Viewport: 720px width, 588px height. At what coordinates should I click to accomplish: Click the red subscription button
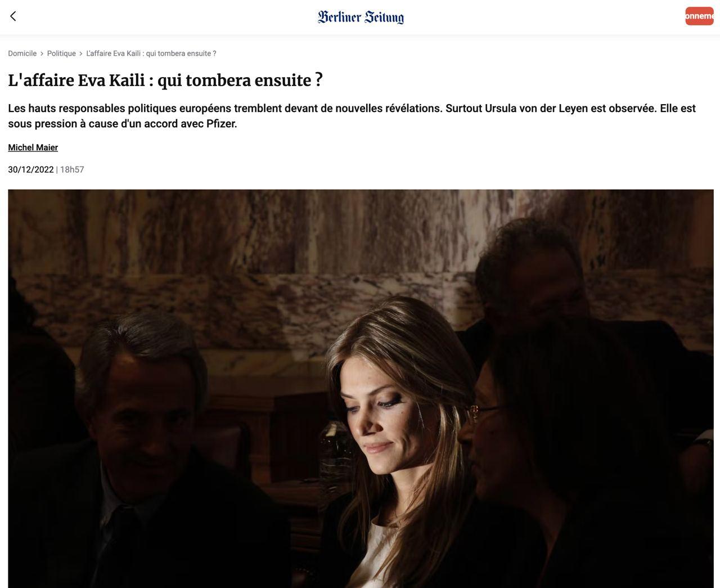click(699, 16)
